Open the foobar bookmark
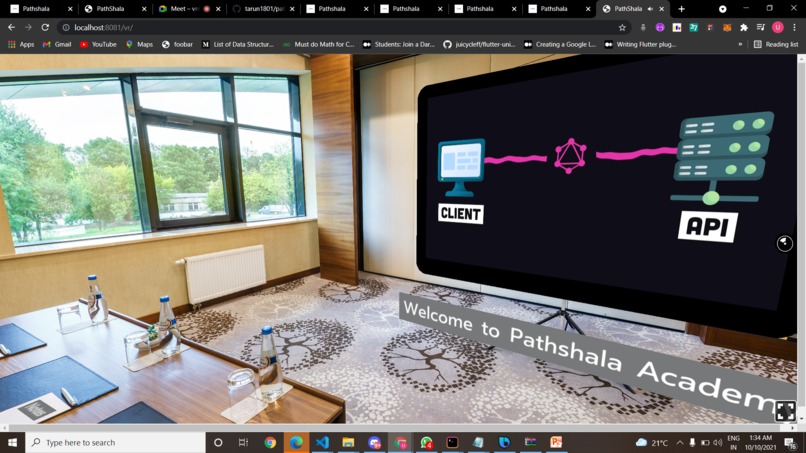 177,44
